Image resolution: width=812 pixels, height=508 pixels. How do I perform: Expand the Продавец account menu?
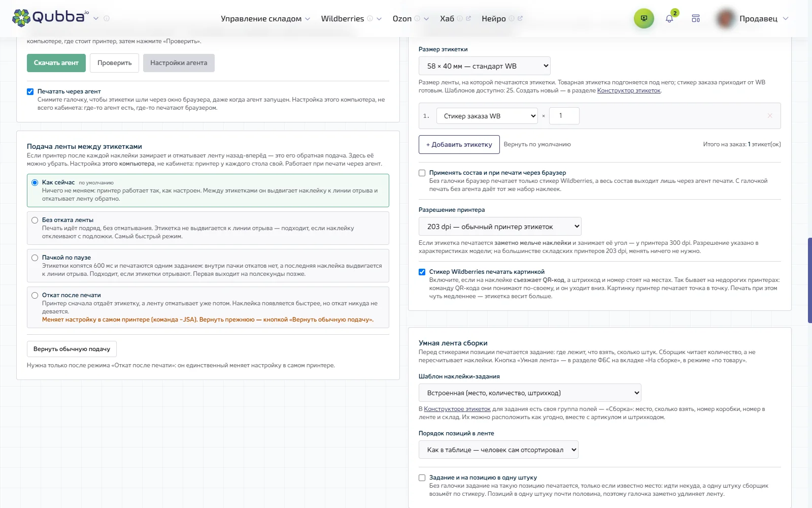764,18
